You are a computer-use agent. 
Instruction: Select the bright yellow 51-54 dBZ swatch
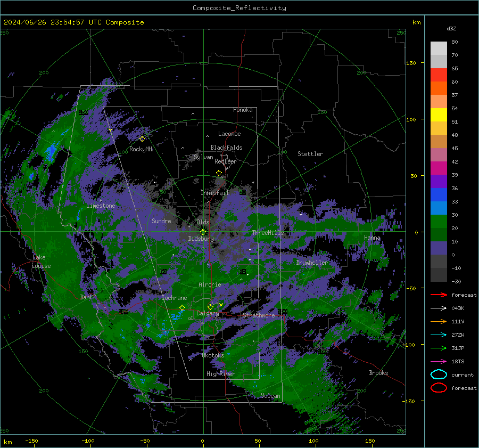click(439, 115)
